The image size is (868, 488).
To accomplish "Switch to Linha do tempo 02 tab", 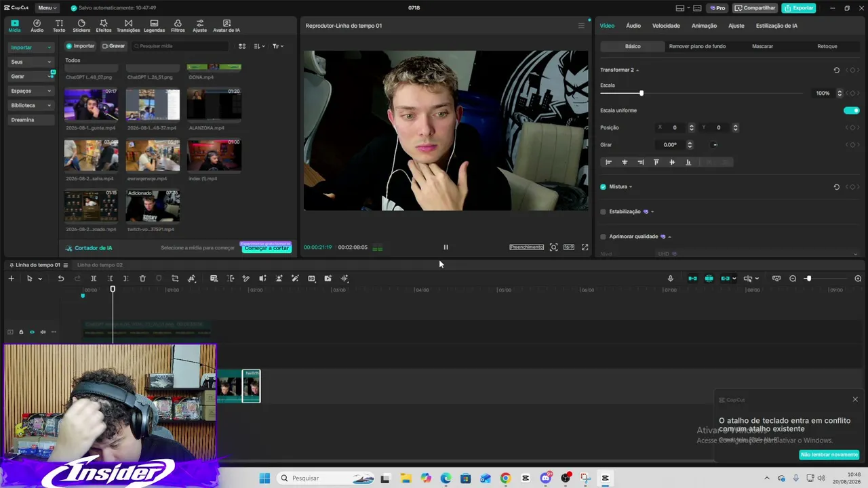I will click(x=100, y=265).
